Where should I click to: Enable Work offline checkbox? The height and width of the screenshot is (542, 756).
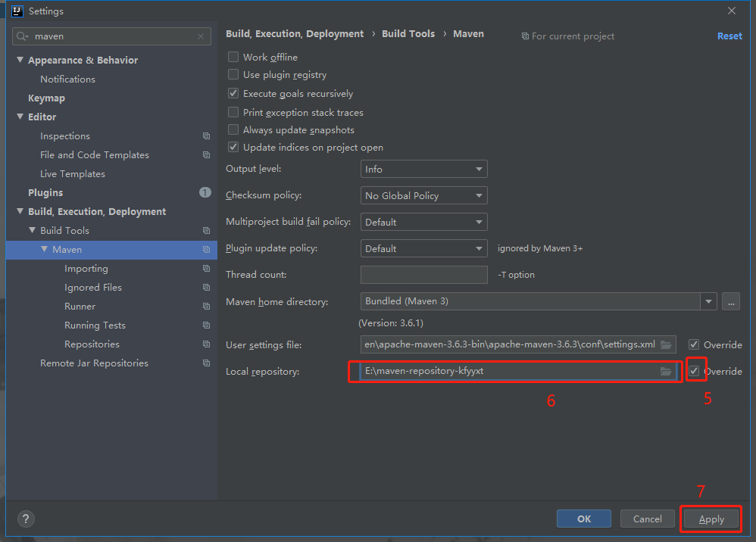[233, 57]
